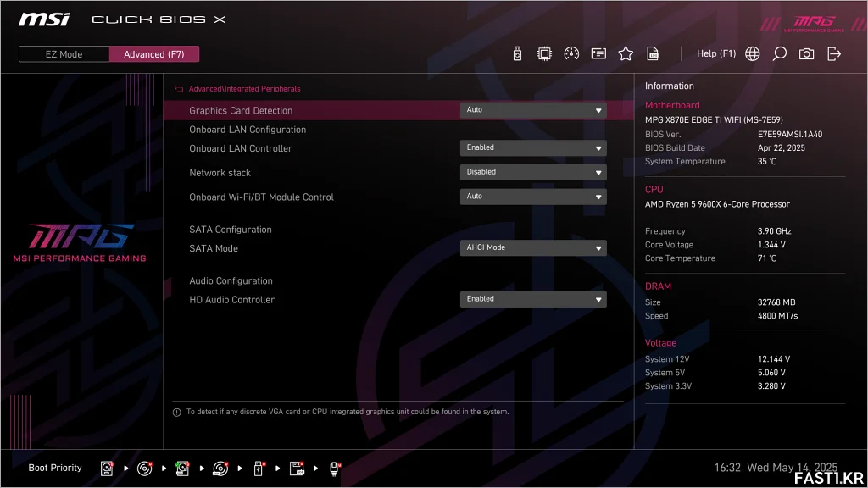Click the DRAM Speed 4800 MT/s value
This screenshot has height=488, width=868.
click(778, 316)
